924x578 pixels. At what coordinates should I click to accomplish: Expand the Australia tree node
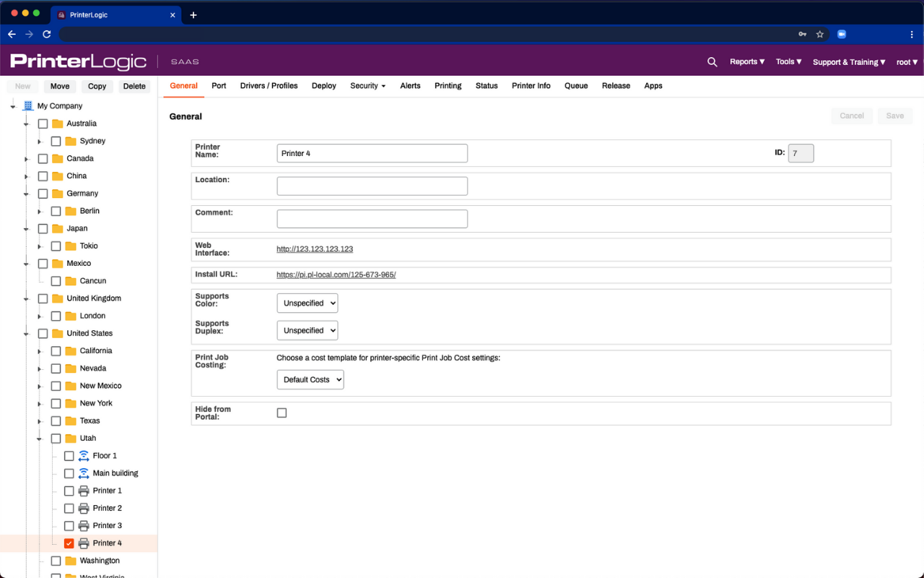pos(27,123)
